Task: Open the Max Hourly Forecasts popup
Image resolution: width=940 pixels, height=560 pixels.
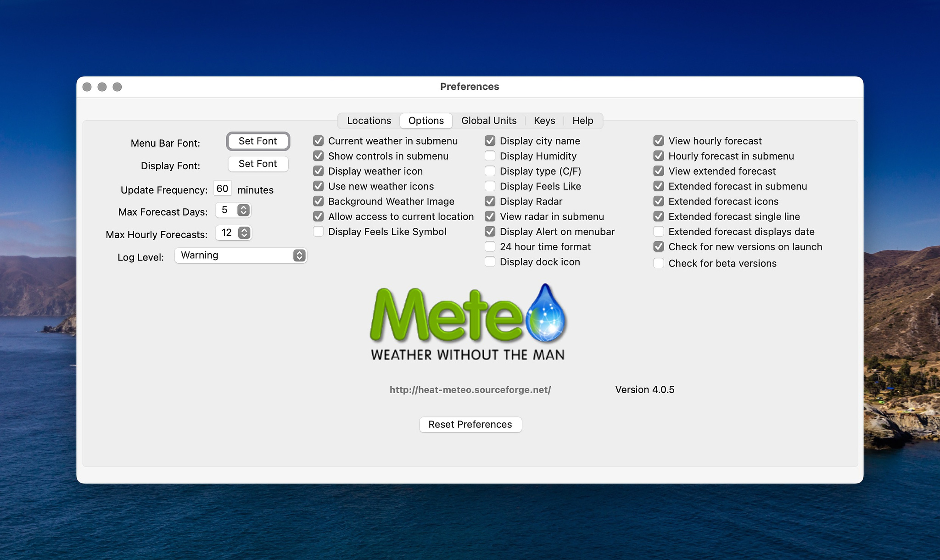Action: [234, 233]
